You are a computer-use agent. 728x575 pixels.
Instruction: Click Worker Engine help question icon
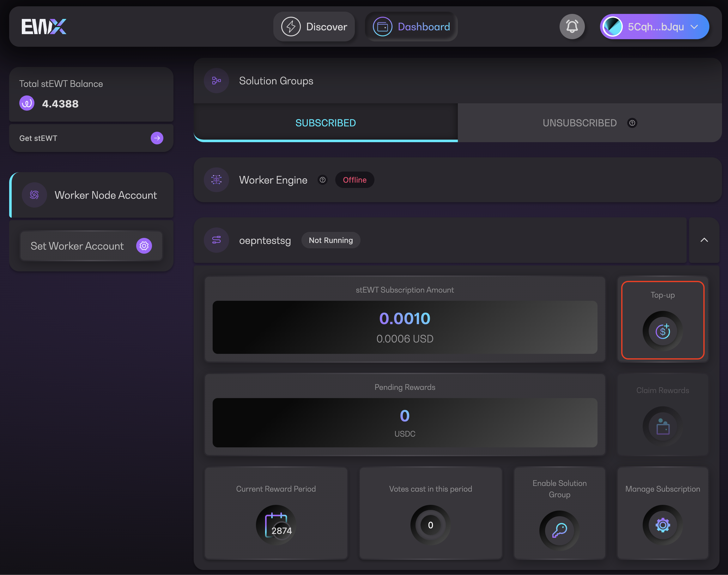pos(322,180)
